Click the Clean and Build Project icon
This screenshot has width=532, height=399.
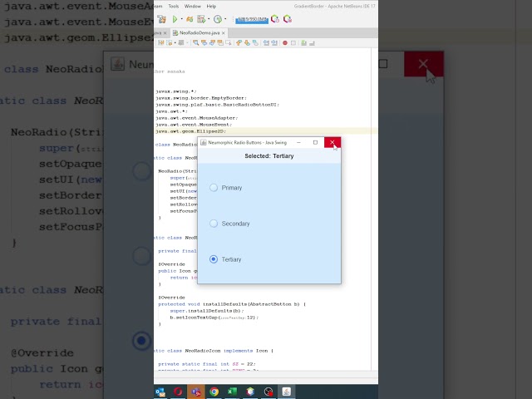pos(161,19)
